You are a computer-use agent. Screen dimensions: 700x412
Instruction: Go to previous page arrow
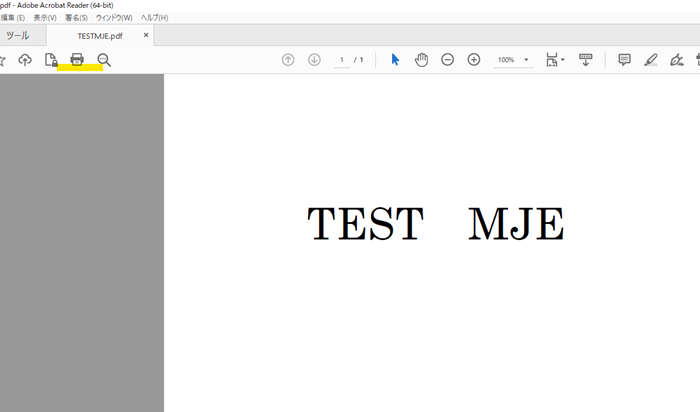[x=288, y=60]
